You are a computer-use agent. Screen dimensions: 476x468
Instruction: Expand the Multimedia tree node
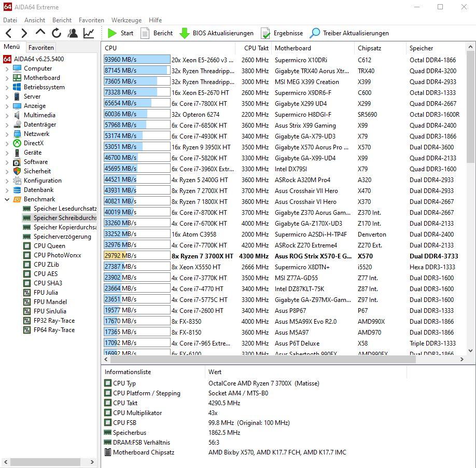click(x=7, y=116)
